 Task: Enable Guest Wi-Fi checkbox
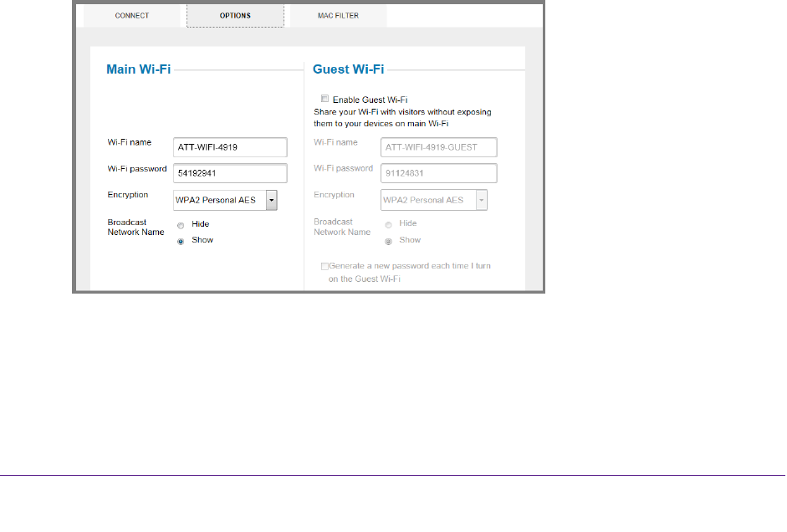tap(325, 99)
